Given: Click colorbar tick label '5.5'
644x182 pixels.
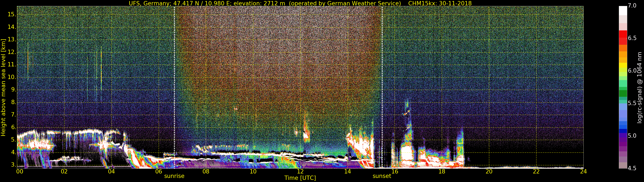Looking at the screenshot, I should pos(632,103).
